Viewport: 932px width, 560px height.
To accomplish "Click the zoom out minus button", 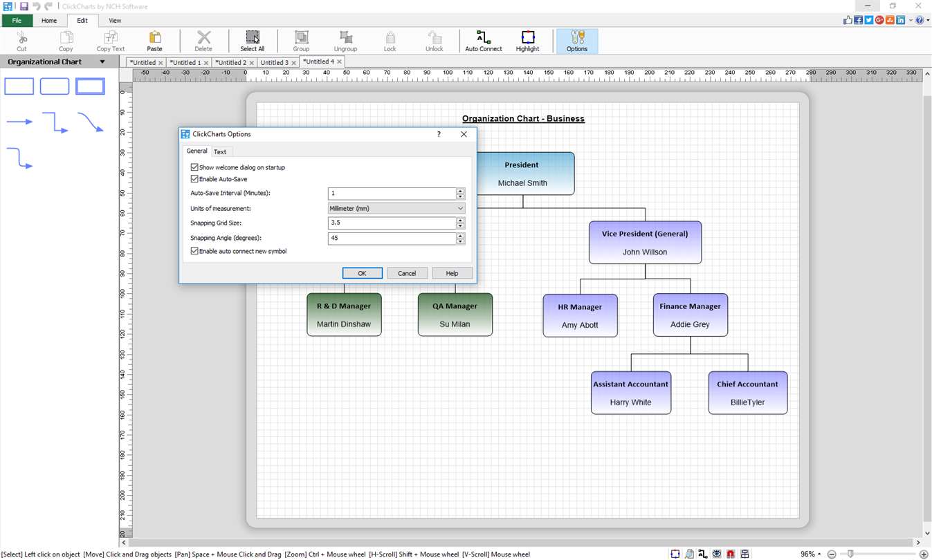I will pos(832,554).
